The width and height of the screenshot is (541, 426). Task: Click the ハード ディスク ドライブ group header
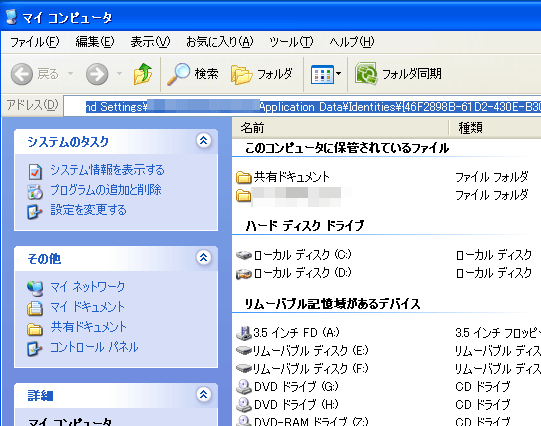[305, 226]
